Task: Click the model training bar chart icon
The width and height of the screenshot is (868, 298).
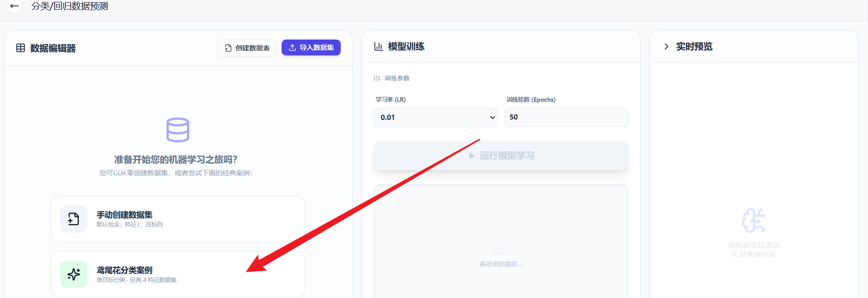Action: (378, 46)
